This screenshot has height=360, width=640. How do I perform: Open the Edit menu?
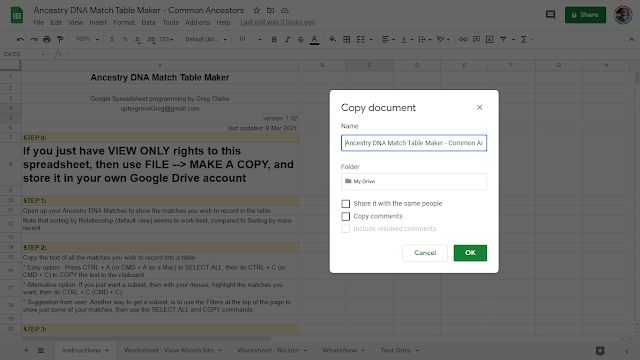[56, 22]
